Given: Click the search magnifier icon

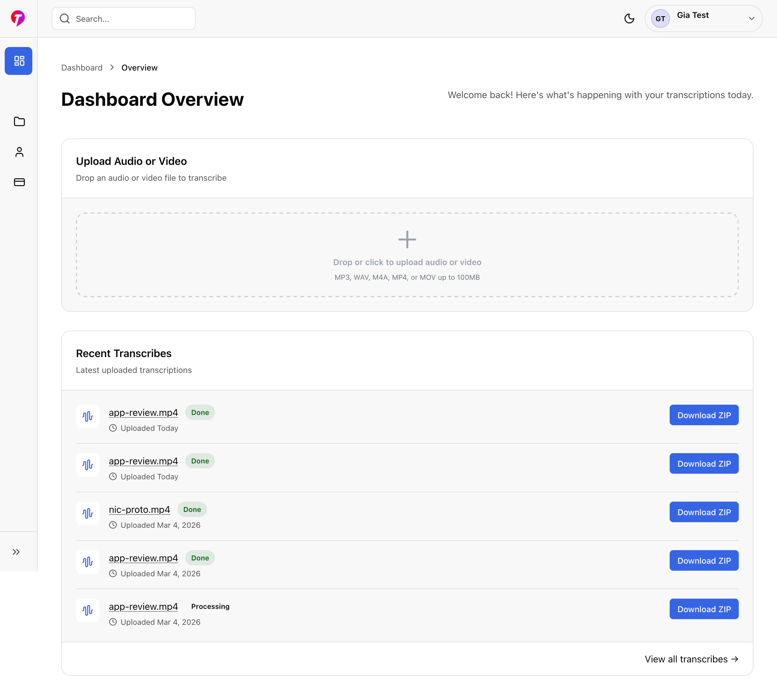Looking at the screenshot, I should click(x=65, y=19).
